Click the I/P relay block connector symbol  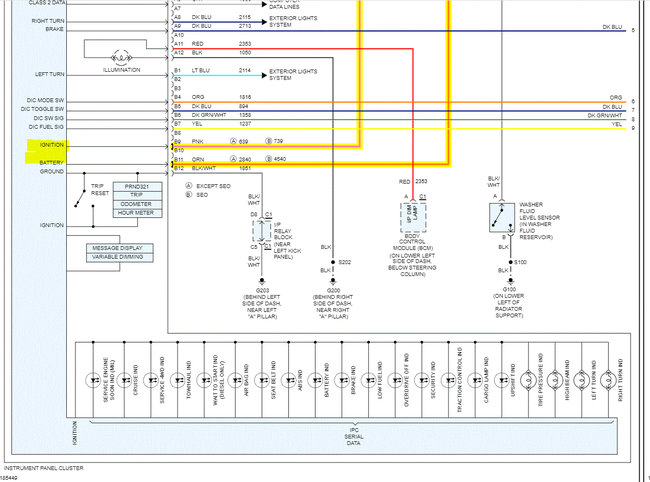(262, 231)
